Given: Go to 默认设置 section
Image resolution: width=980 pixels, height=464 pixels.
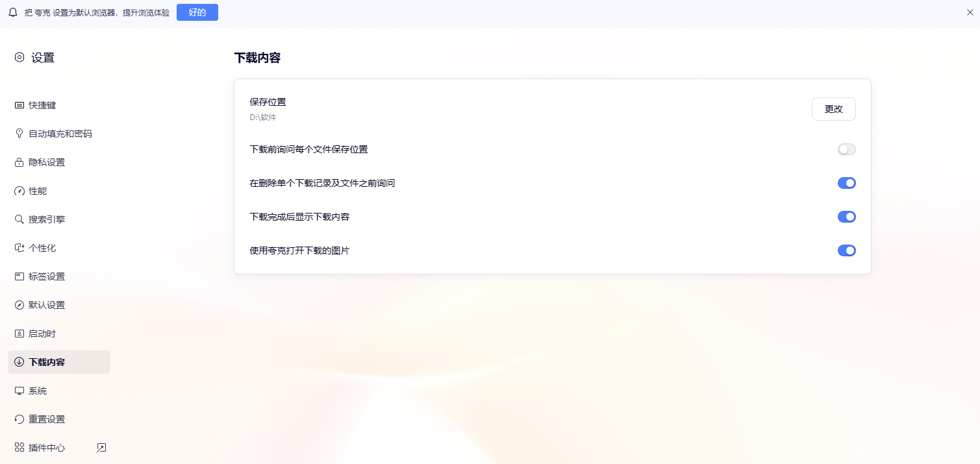Looking at the screenshot, I should 59,305.
